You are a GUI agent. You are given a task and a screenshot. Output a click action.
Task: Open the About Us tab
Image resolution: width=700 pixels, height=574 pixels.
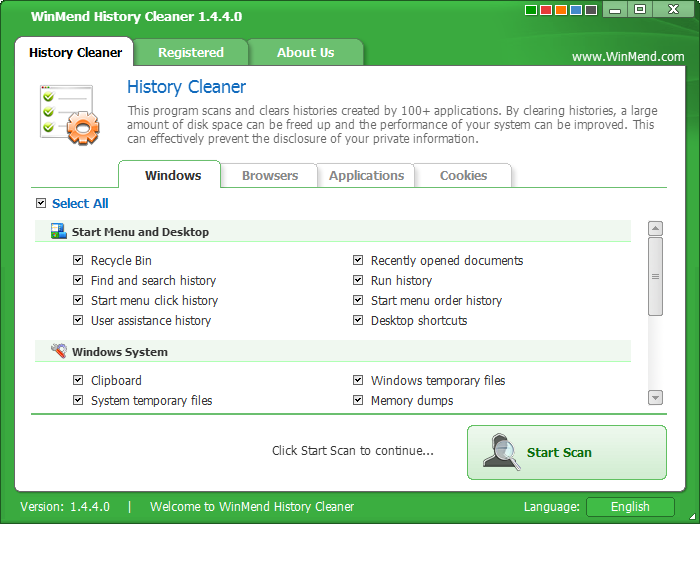(305, 52)
